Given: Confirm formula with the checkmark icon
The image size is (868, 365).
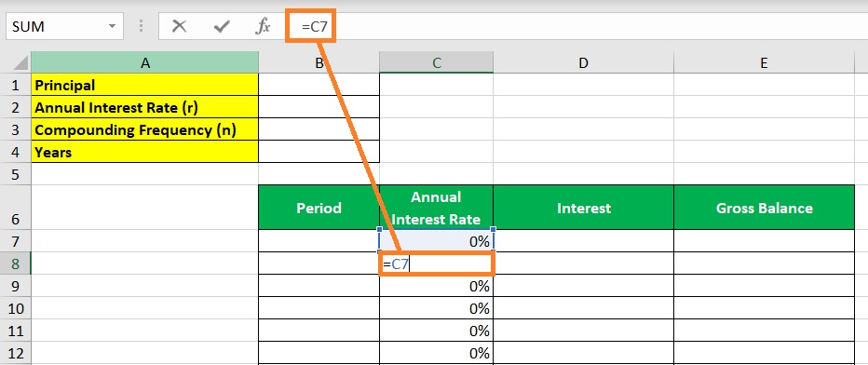Looking at the screenshot, I should tap(222, 26).
